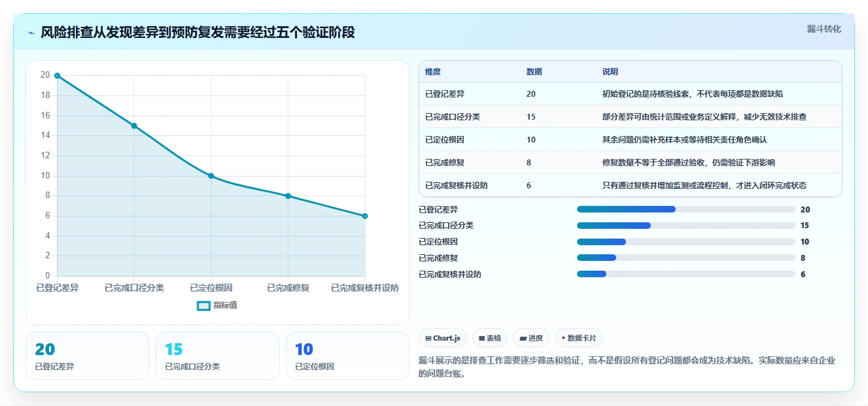Viewport: 868px width, 406px height.
Task: Click the description 初始登记的是待核验线索，不代表每项都是数据缺陷
Action: 693,94
